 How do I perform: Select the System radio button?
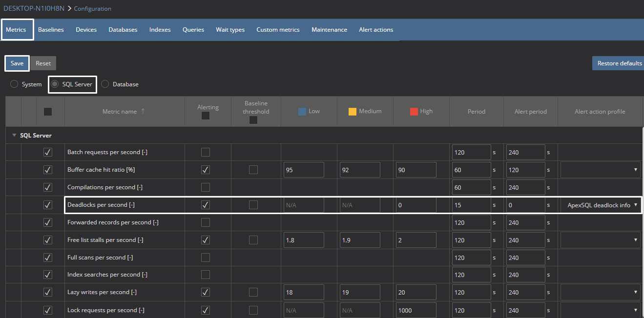(15, 84)
